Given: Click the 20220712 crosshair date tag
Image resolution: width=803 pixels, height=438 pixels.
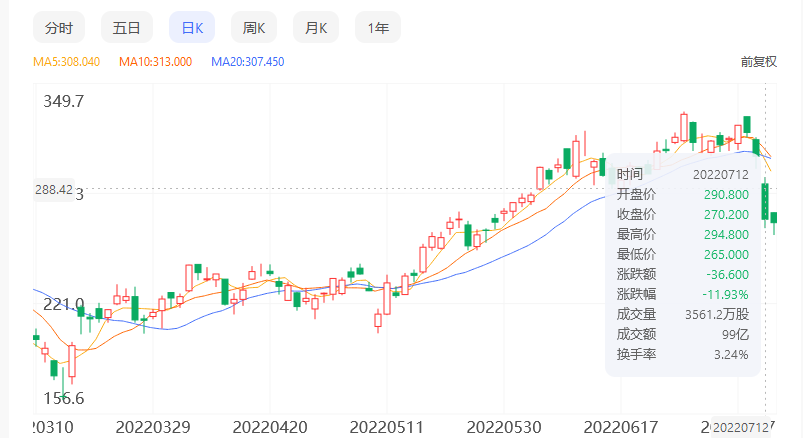Looking at the screenshot, I should coord(740,428).
